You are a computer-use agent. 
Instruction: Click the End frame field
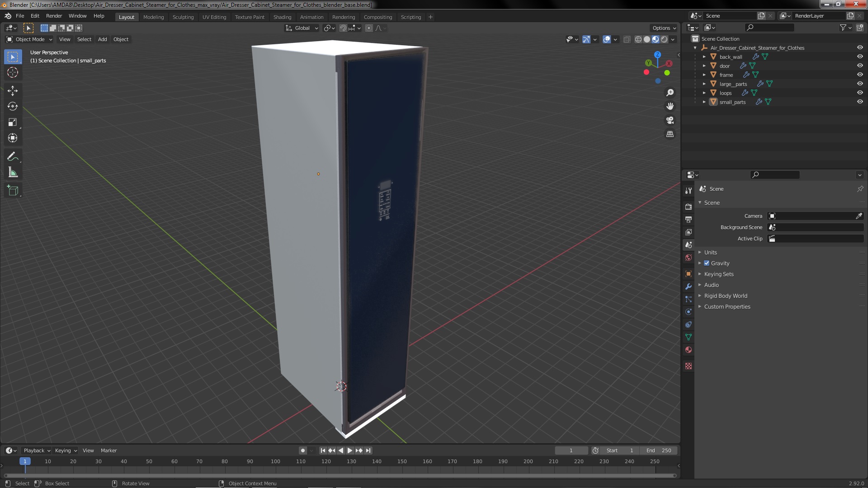659,450
